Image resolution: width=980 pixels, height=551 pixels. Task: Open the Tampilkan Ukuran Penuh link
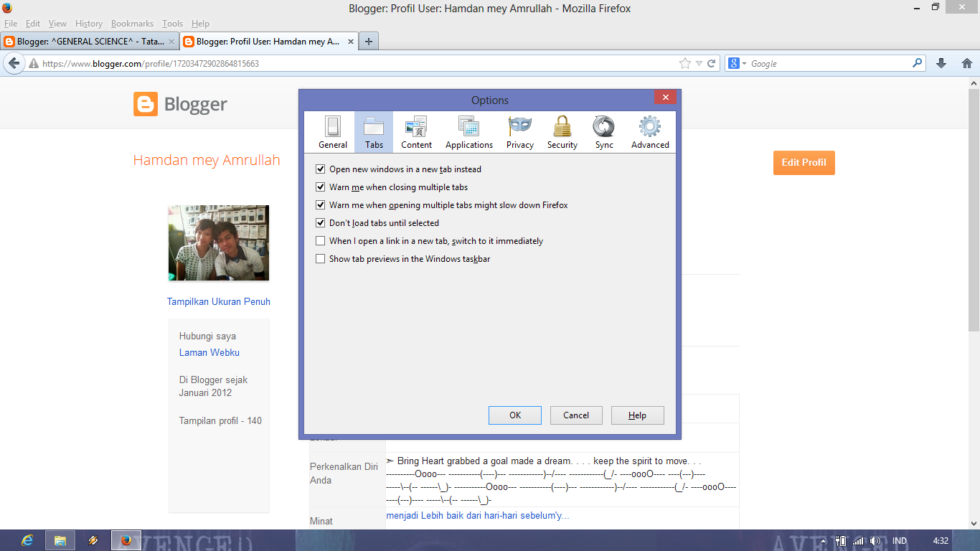tap(219, 302)
